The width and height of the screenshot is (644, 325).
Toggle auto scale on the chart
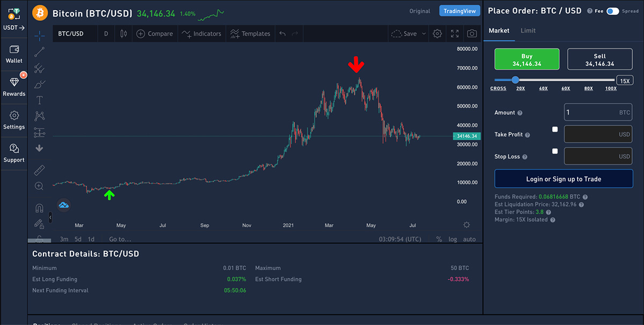pos(469,239)
